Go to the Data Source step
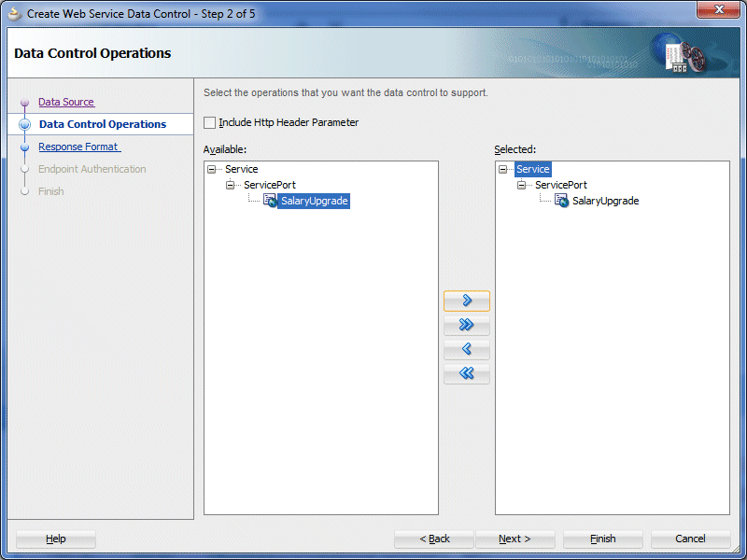 (66, 102)
